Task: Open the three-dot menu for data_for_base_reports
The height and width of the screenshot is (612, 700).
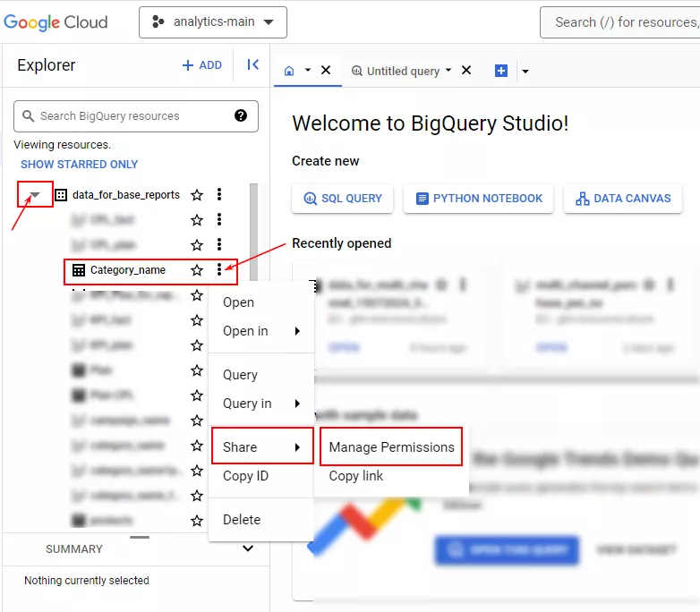Action: point(218,194)
